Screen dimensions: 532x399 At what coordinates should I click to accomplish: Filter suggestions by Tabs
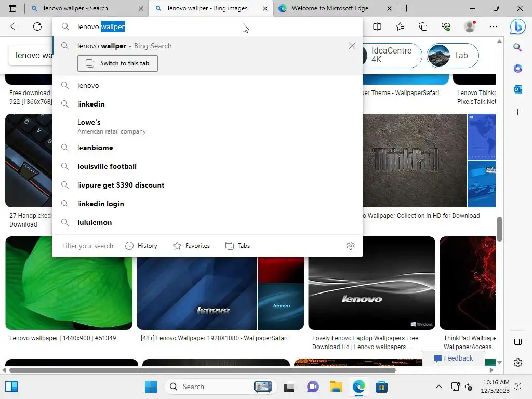pos(237,246)
